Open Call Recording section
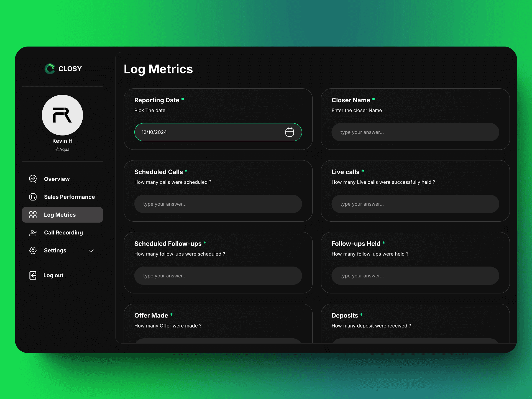The width and height of the screenshot is (532, 399). (x=63, y=233)
